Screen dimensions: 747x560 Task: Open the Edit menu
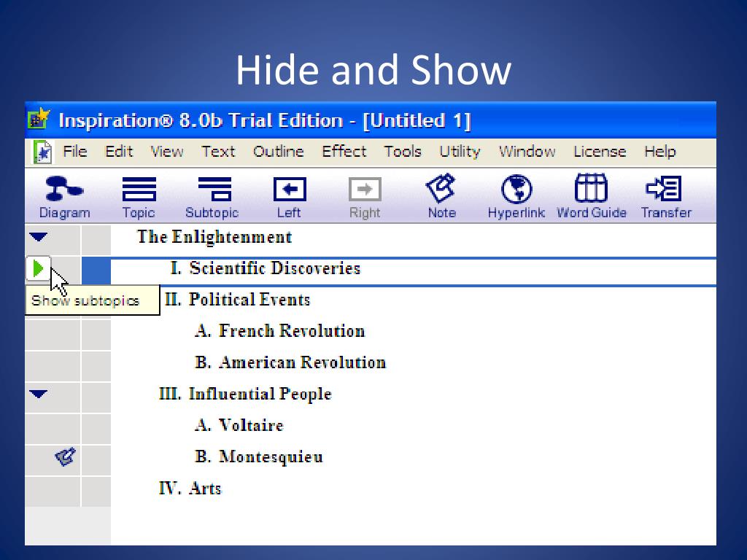click(x=119, y=152)
